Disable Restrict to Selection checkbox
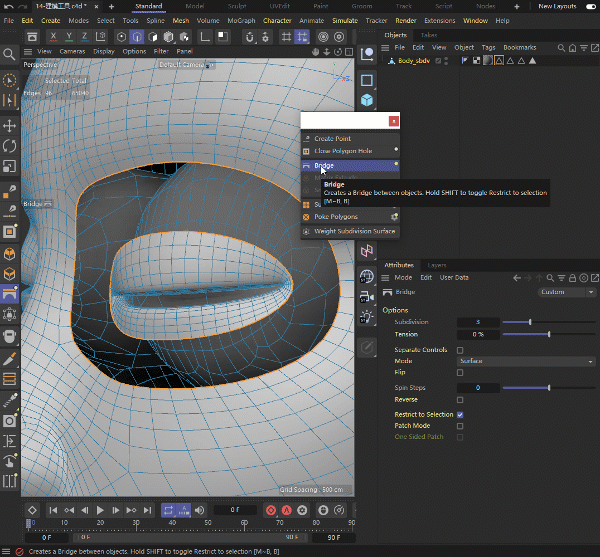600x557 pixels. click(x=460, y=414)
